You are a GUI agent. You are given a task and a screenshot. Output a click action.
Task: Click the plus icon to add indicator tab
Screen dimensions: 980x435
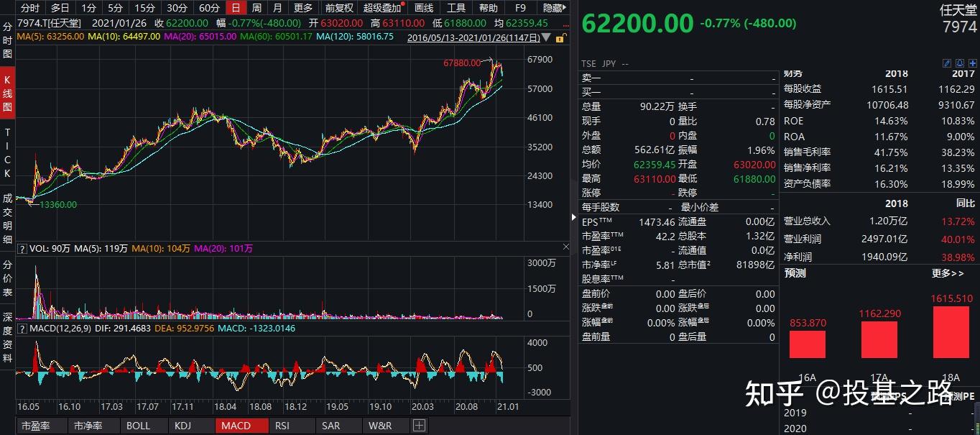coord(419,426)
